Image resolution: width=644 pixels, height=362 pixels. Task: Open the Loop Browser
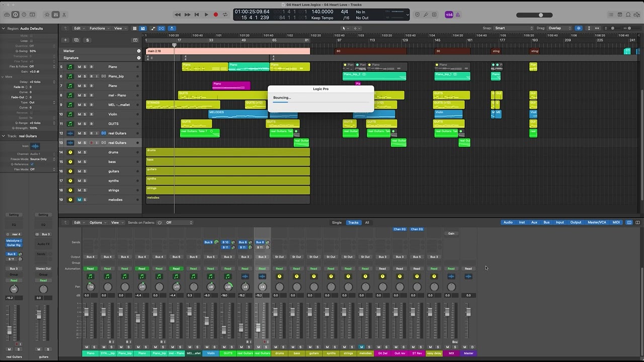[x=628, y=15]
